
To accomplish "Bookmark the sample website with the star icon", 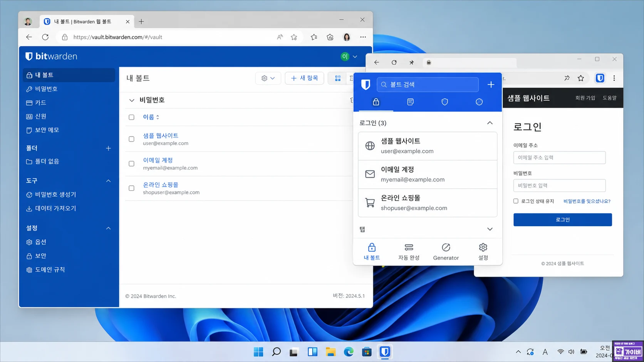I will click(x=581, y=78).
